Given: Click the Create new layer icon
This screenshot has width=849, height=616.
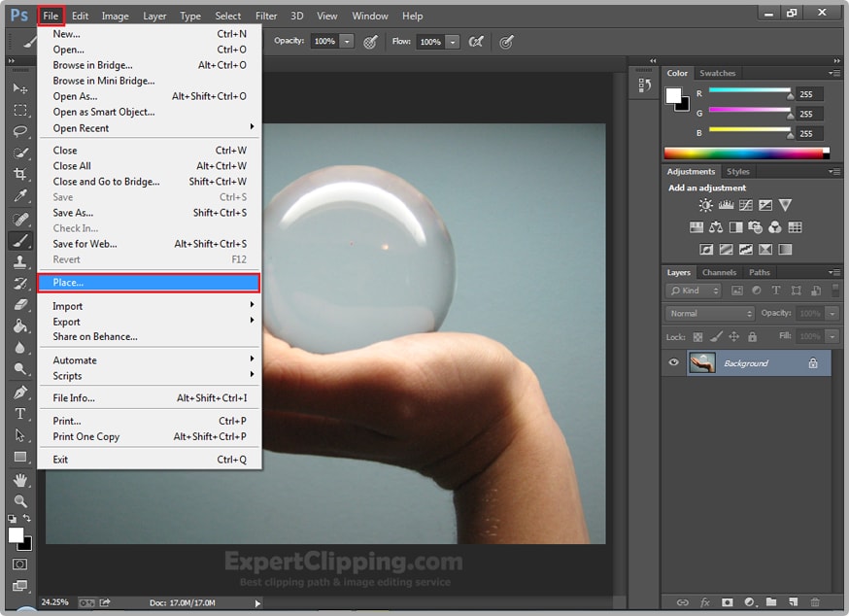Looking at the screenshot, I should tap(794, 602).
